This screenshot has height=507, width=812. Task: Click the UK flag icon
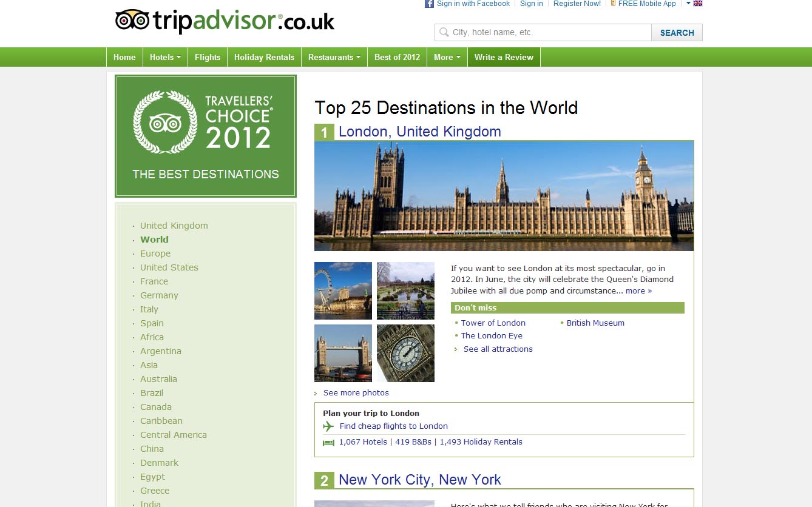(x=698, y=4)
